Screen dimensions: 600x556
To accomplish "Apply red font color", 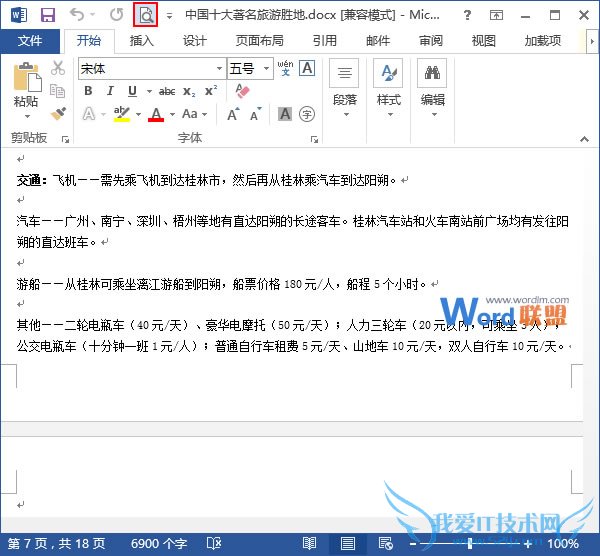I will point(156,114).
